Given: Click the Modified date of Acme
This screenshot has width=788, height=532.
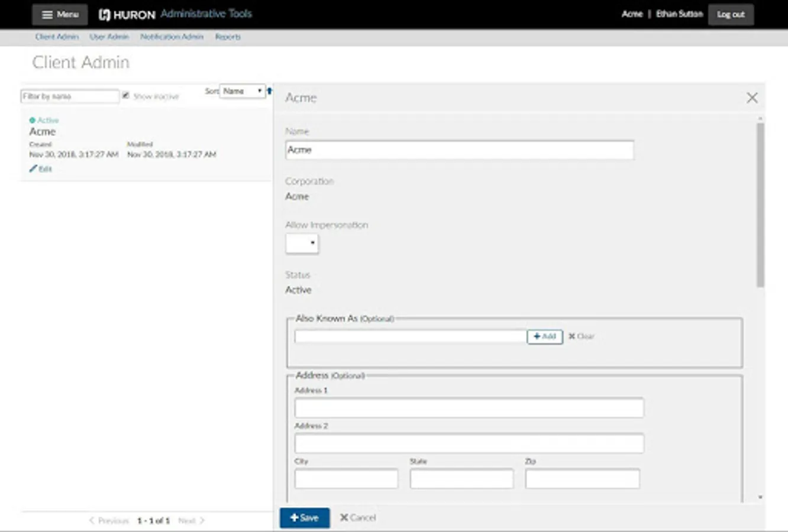Looking at the screenshot, I should click(x=172, y=154).
